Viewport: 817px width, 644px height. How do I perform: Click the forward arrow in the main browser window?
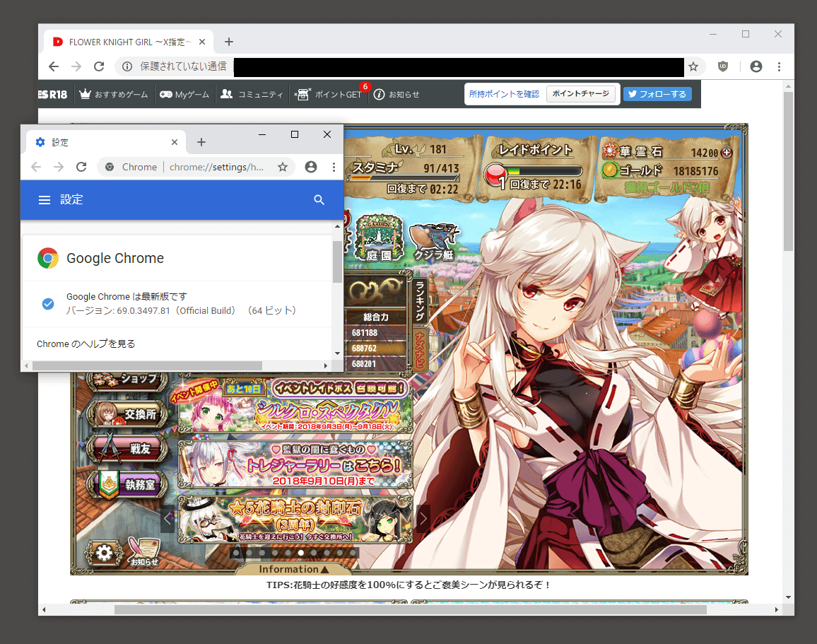point(76,66)
